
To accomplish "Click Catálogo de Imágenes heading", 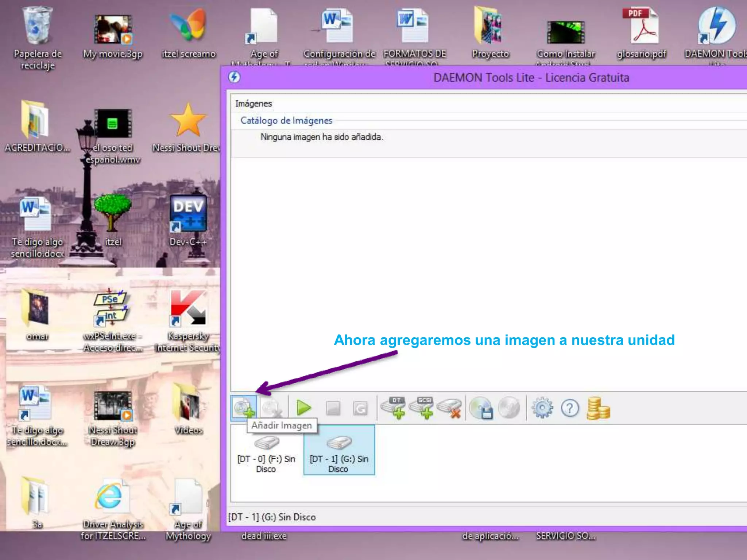I will [286, 120].
